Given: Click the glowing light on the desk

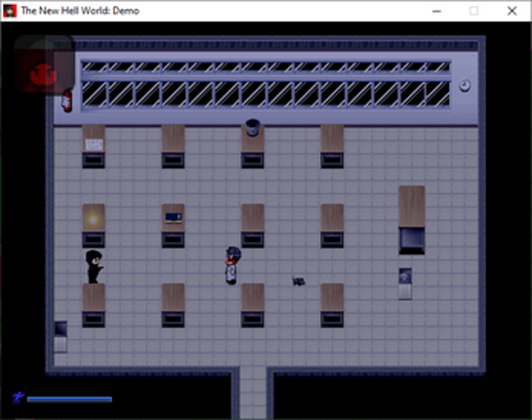Looking at the screenshot, I should [x=93, y=220].
